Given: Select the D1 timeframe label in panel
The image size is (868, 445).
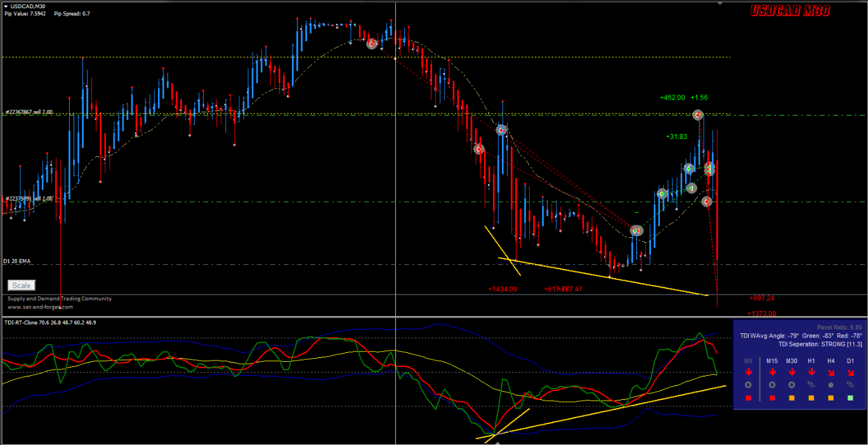Looking at the screenshot, I should coord(850,361).
